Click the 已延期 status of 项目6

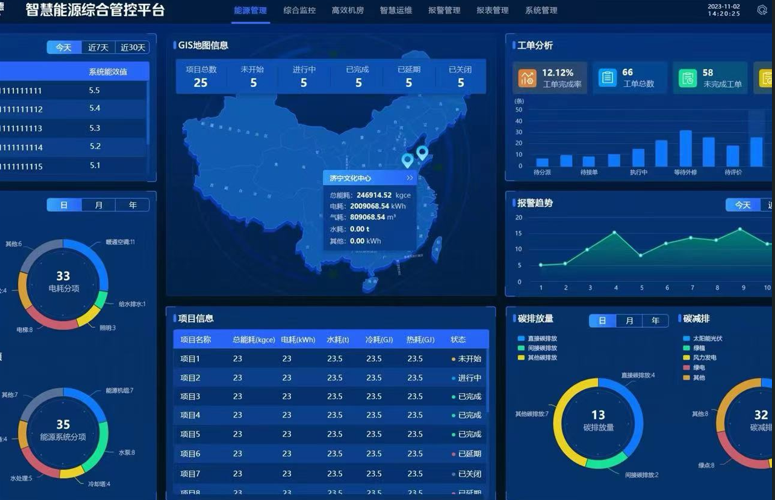coord(467,454)
